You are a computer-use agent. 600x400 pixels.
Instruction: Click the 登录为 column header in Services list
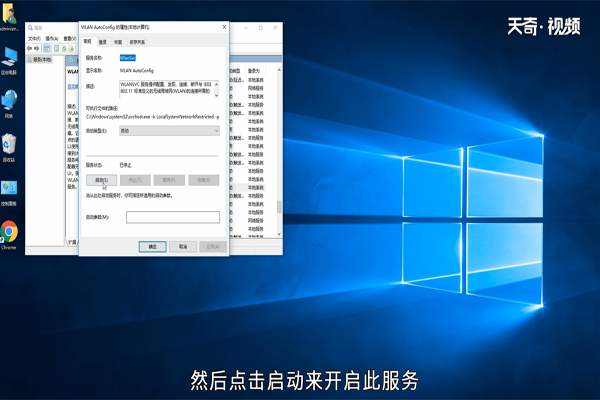(x=254, y=71)
